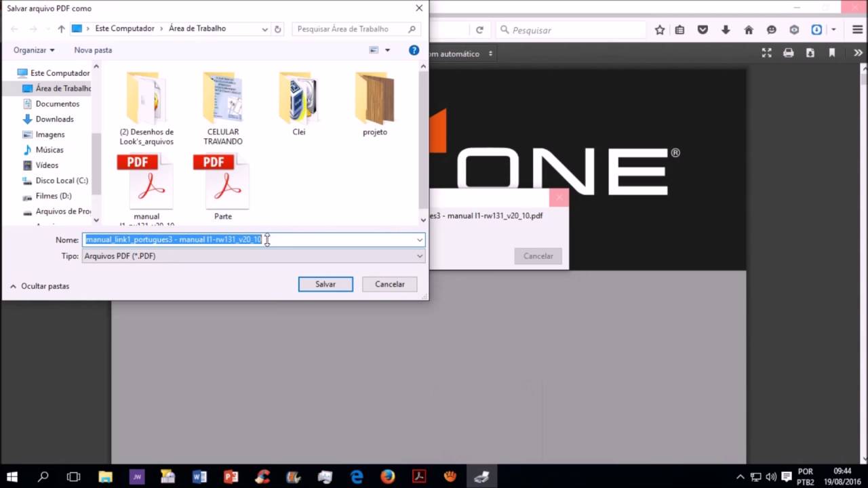This screenshot has height=488, width=868.
Task: Go to Firefox home page icon
Action: tap(749, 30)
